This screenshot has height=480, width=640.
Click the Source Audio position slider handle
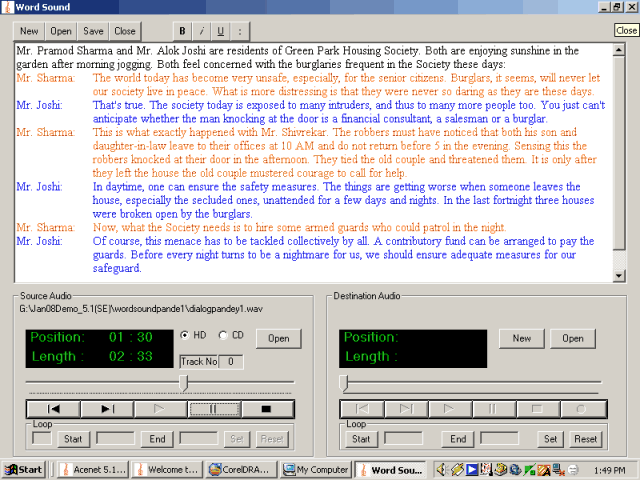pos(183,382)
